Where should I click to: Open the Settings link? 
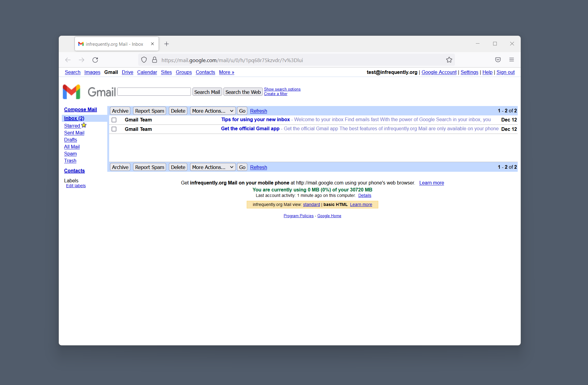tap(469, 72)
